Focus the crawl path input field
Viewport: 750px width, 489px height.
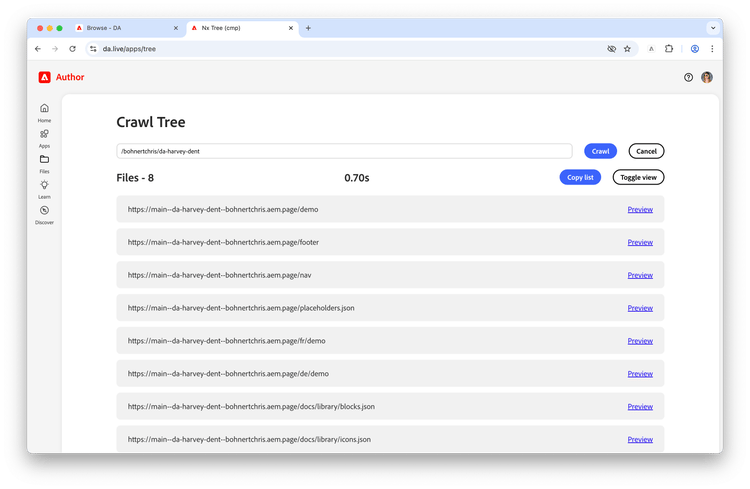[x=344, y=151]
